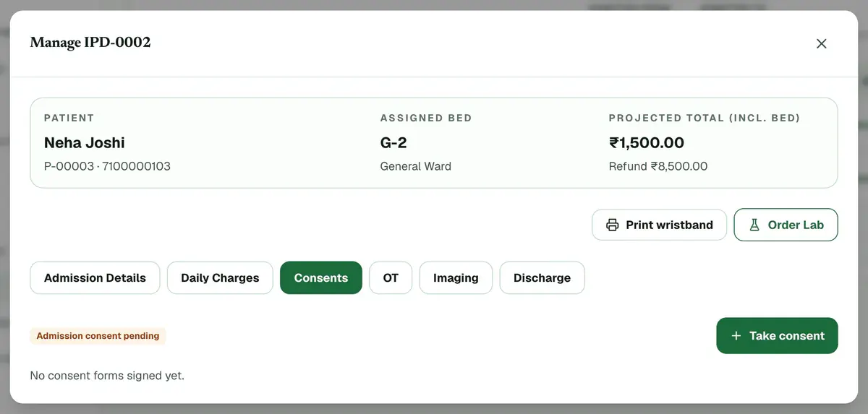Click assigned bed value G-2
868x414 pixels.
[x=395, y=142]
